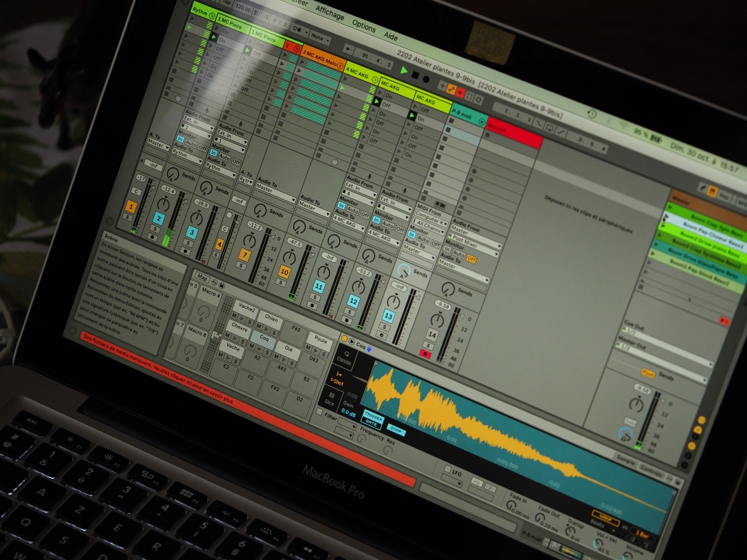Image resolution: width=747 pixels, height=560 pixels.
Task: Select Slice mode in the Simpler
Action: pos(330,399)
